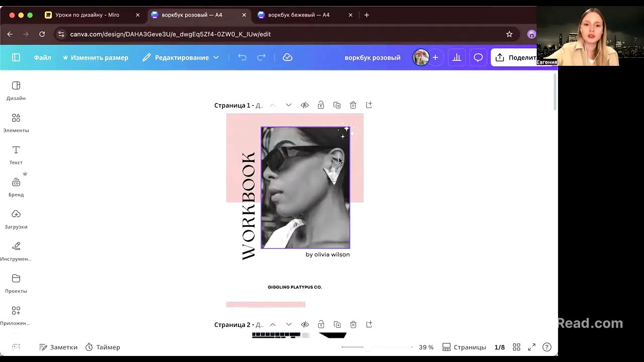Click the address bar URL
Screen dimensions: 644x362
171,34
